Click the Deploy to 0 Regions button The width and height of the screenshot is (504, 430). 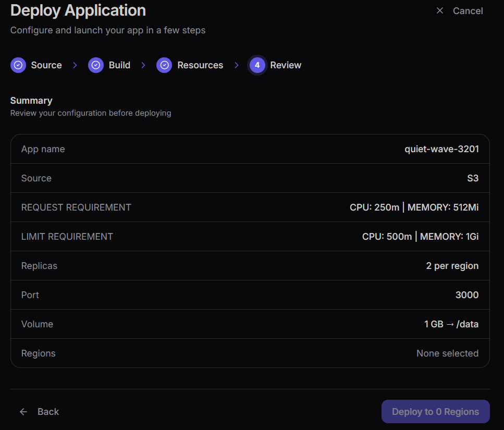[x=435, y=412]
